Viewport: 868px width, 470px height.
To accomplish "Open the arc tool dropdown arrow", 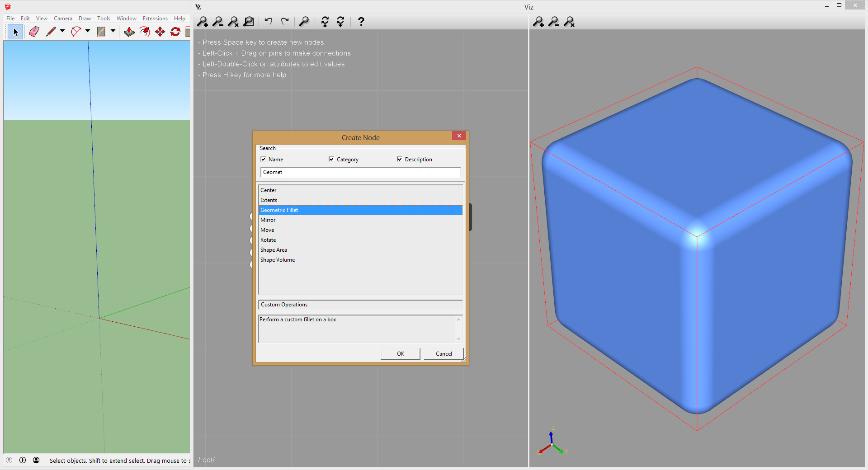I will click(x=88, y=31).
